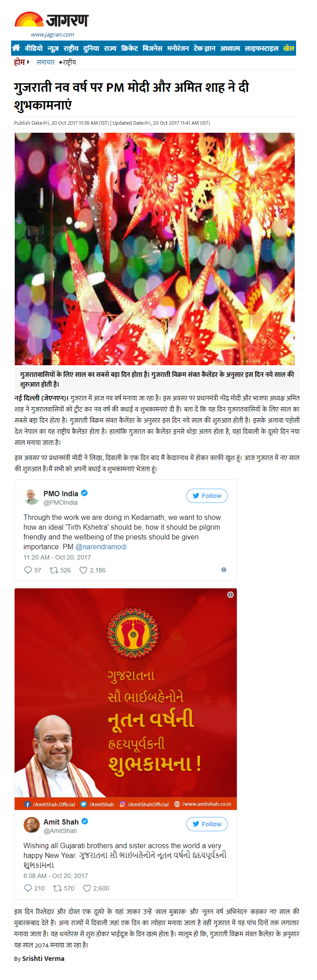Follow Amit Shah account

pos(207,824)
